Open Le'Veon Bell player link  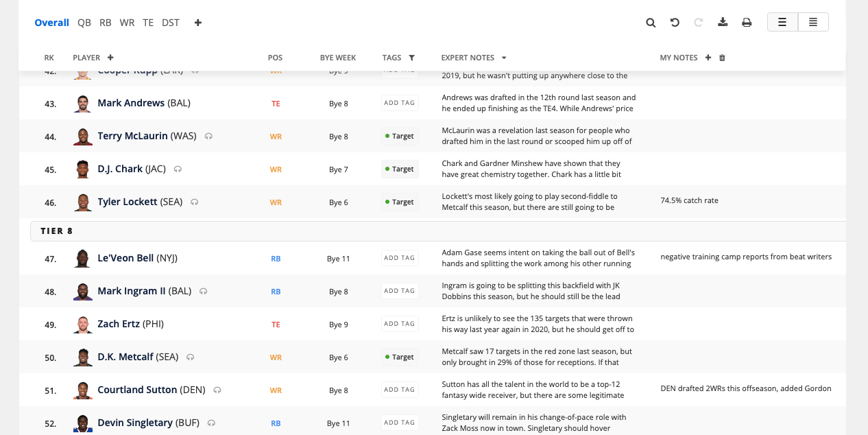pyautogui.click(x=125, y=258)
